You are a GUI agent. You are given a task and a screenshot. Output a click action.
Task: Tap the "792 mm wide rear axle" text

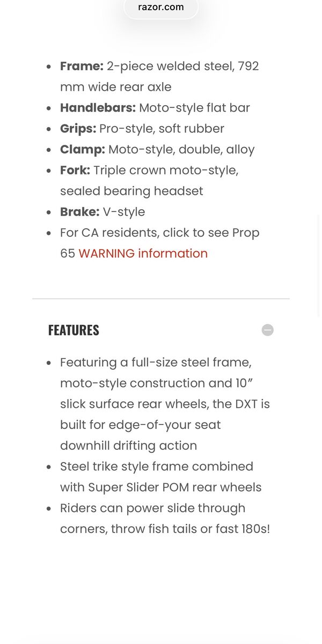[x=115, y=87]
